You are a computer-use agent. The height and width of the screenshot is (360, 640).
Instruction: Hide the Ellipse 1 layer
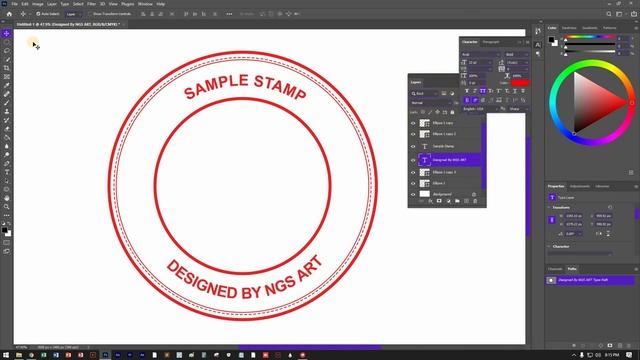click(413, 183)
